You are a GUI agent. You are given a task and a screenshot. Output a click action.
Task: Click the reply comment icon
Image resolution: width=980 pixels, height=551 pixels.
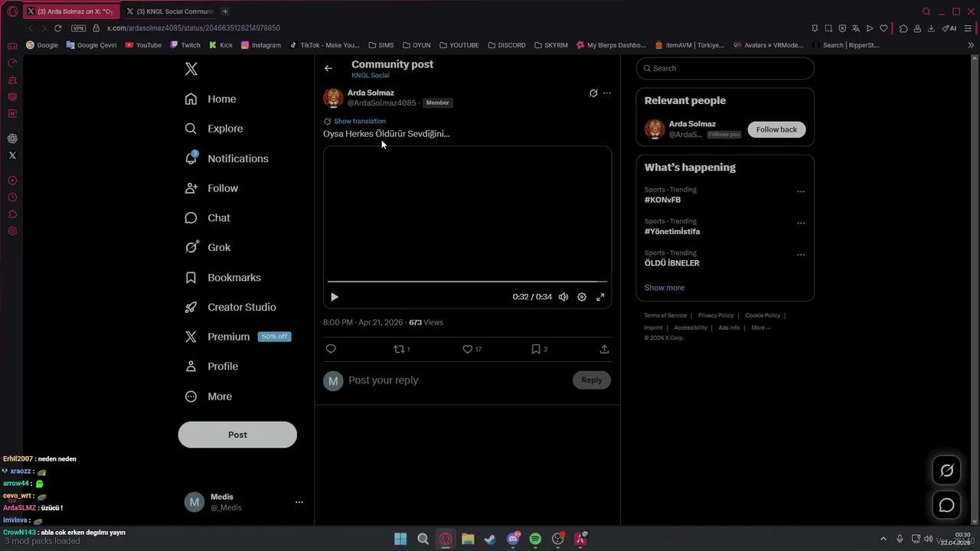(x=331, y=349)
